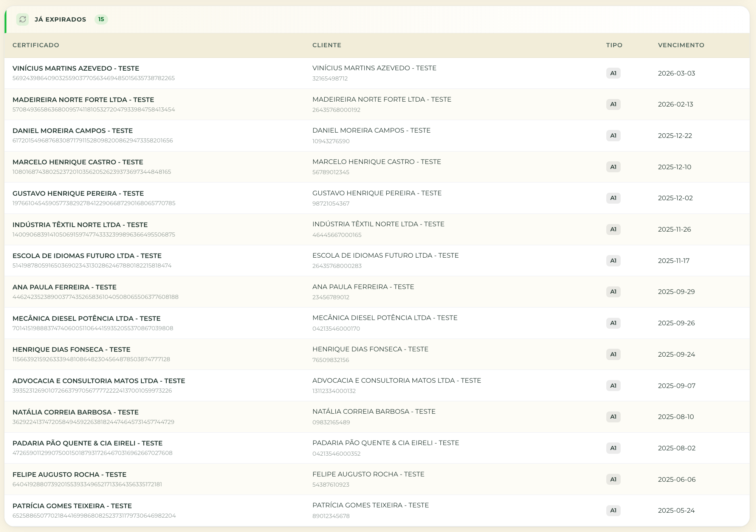Viewport: 756px width, 532px height.
Task: Select certificate ADVOCACIA E CONSULTORIA MATOS LTDA
Action: tap(99, 381)
